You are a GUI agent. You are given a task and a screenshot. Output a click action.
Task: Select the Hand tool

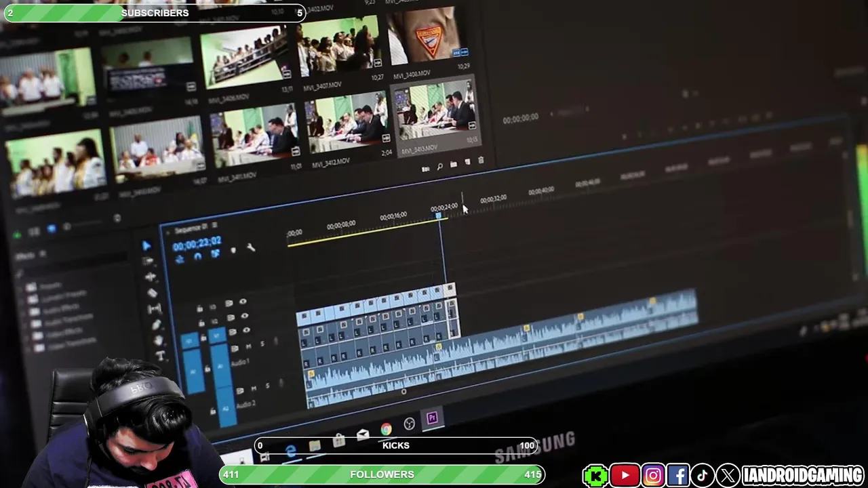pos(159,340)
